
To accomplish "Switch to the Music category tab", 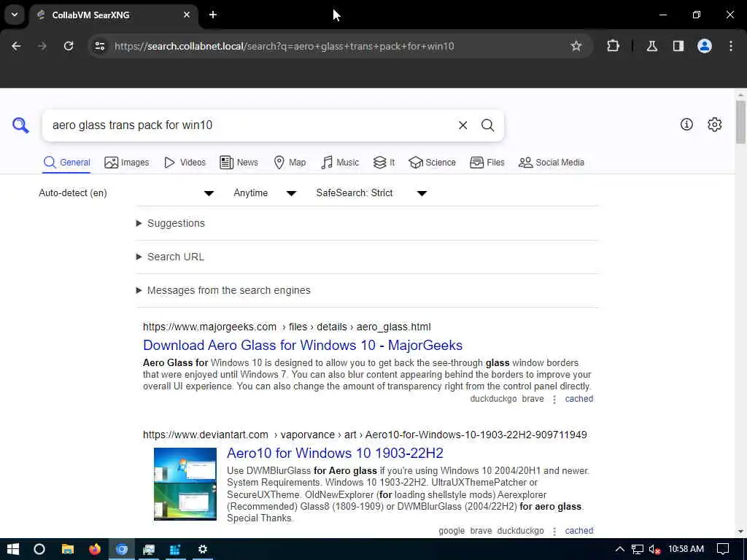I will pyautogui.click(x=340, y=163).
